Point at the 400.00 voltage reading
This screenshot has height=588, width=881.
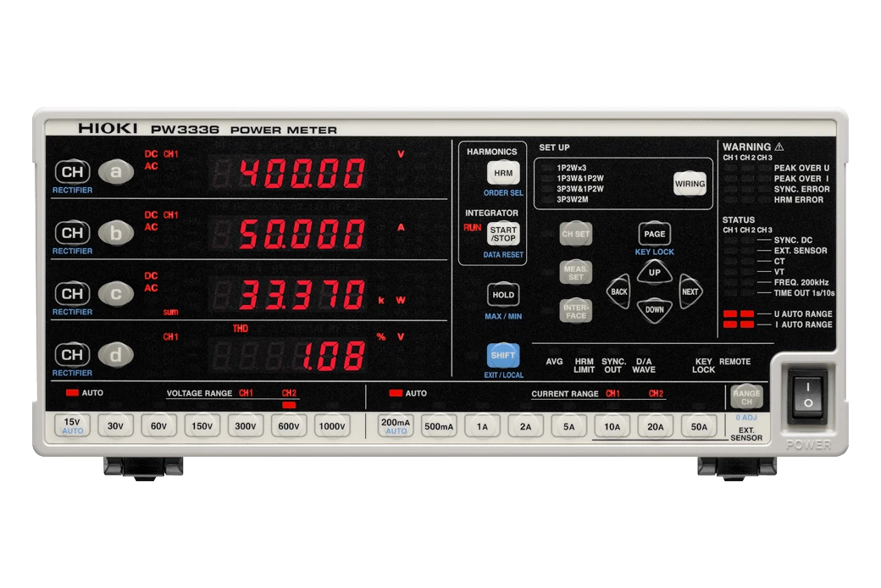(x=302, y=173)
